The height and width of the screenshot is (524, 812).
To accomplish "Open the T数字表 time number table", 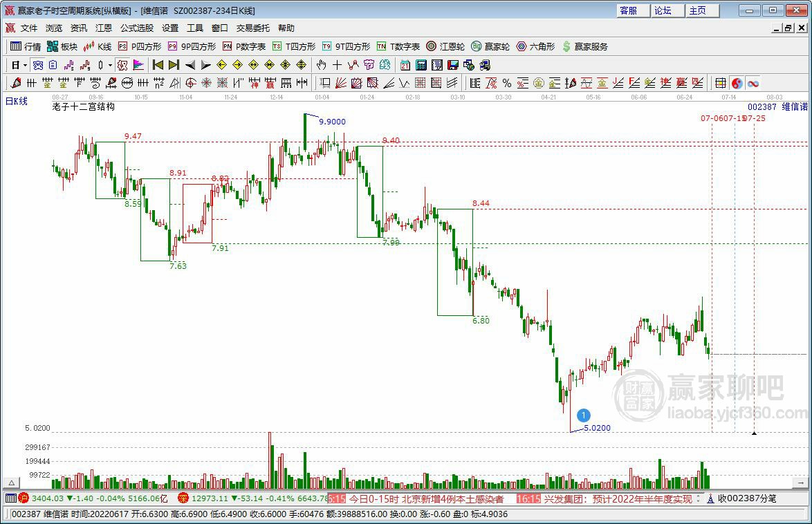I will coord(398,46).
